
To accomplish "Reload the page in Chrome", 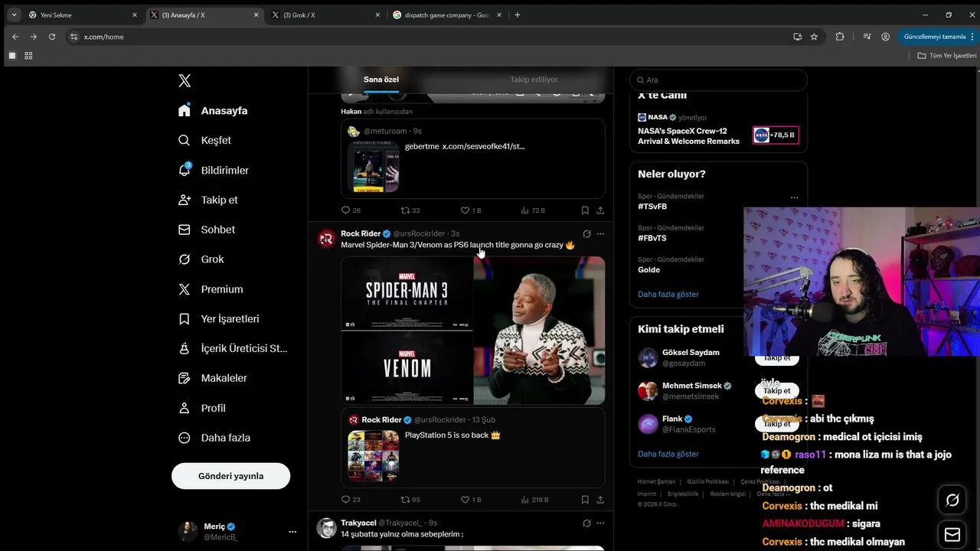I will 52,37.
